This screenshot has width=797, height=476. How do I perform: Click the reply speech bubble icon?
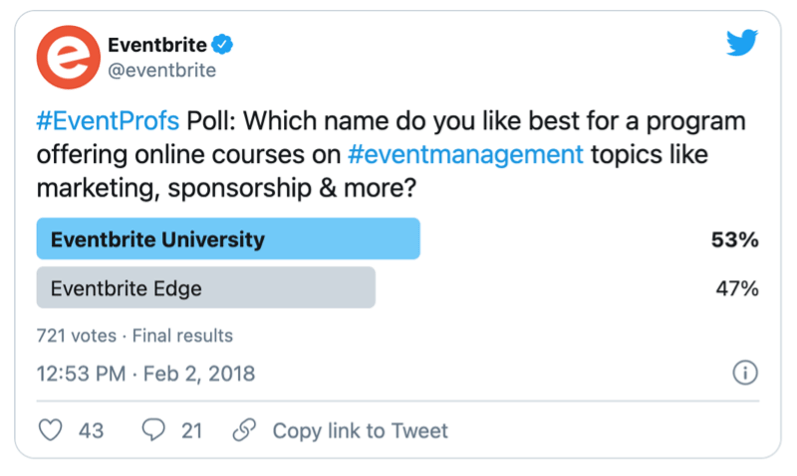coord(153,430)
